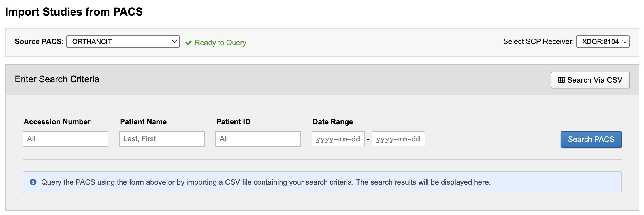The image size is (644, 215).
Task: Click into the Patient Name text box
Action: (162, 139)
